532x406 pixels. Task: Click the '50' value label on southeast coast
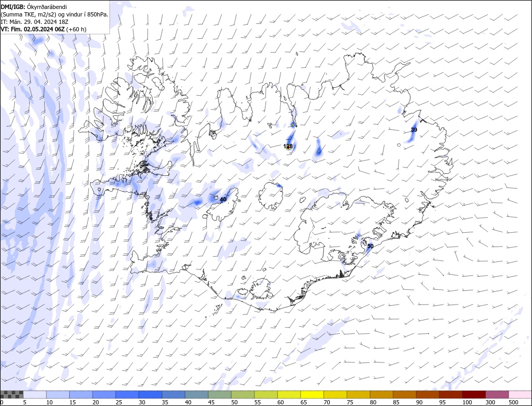tap(370, 246)
